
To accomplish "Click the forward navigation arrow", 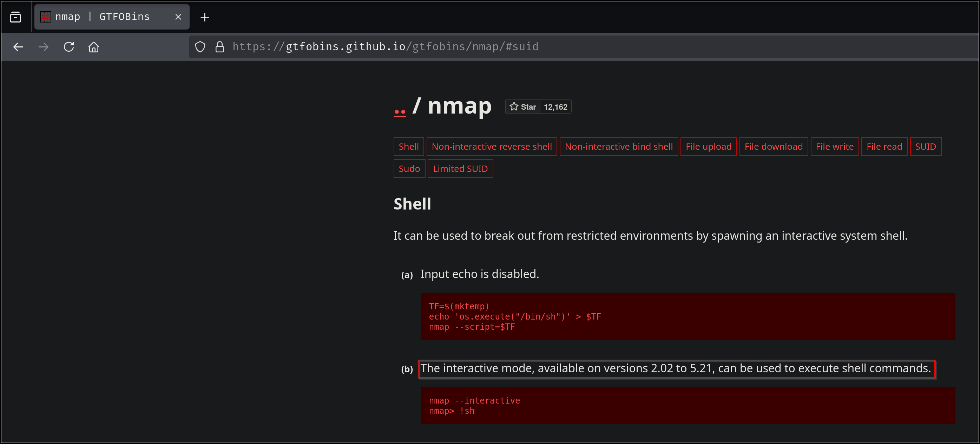I will pyautogui.click(x=44, y=47).
